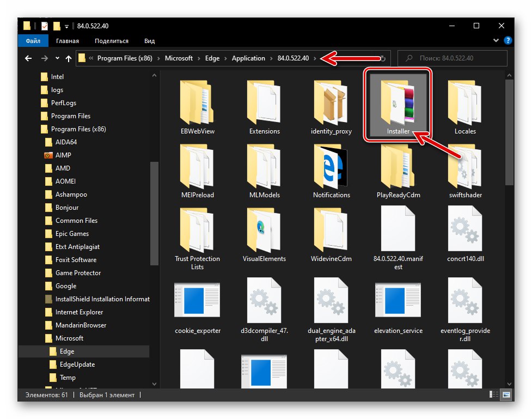The height and width of the screenshot is (419, 532).
Task: Expand the ribbon with the chevron
Action: click(x=496, y=40)
